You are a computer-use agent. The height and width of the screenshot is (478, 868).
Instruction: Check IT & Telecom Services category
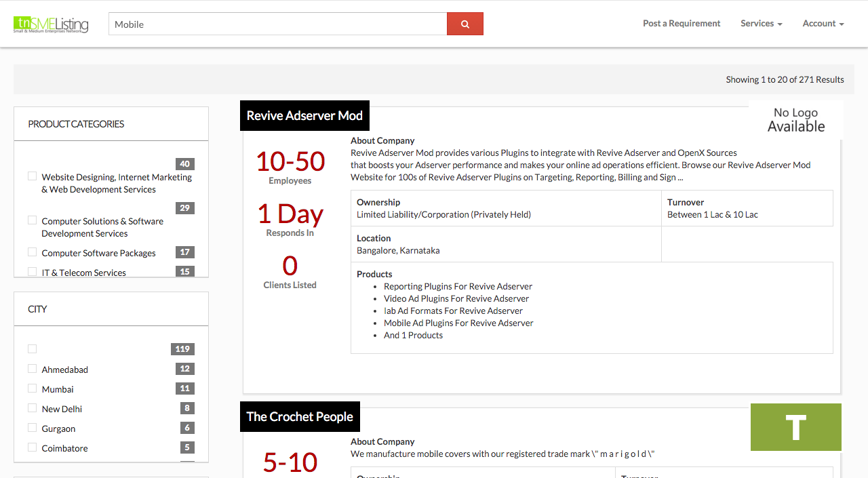coord(32,272)
